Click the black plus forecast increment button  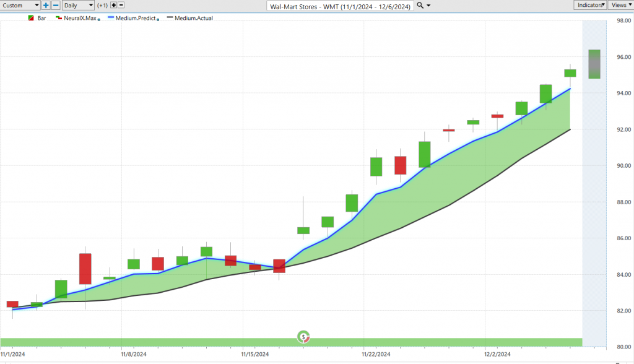click(x=113, y=5)
